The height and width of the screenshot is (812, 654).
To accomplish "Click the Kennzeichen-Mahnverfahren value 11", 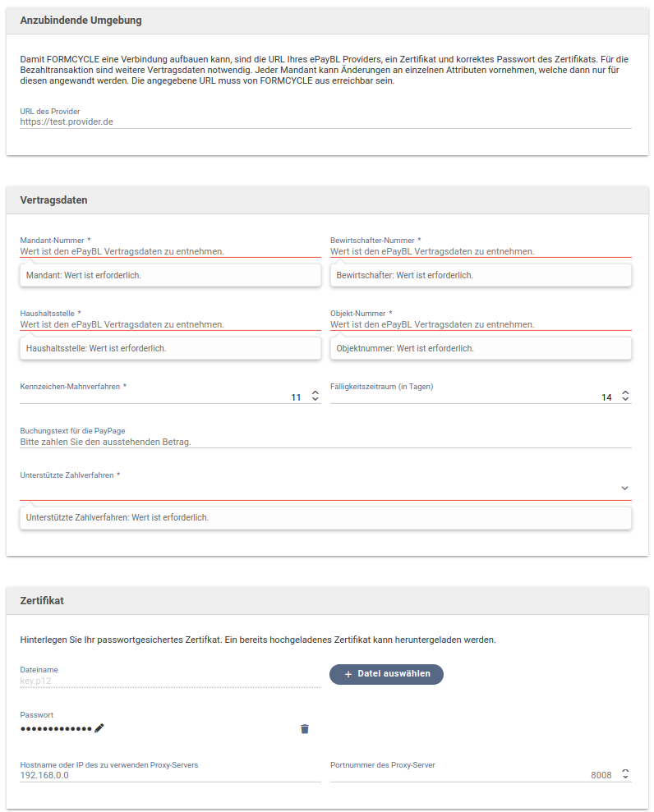I will (x=296, y=397).
